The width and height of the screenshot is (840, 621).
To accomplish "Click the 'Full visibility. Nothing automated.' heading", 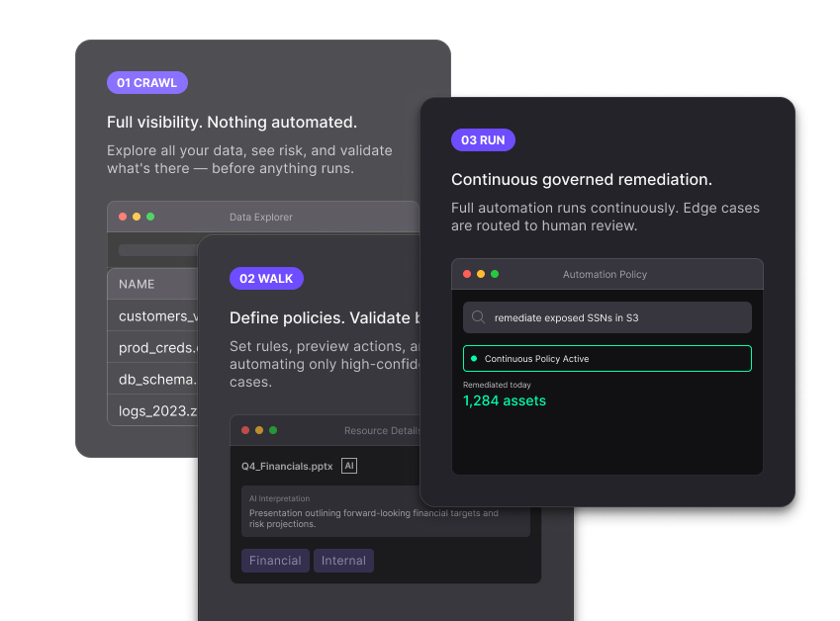I will [232, 122].
